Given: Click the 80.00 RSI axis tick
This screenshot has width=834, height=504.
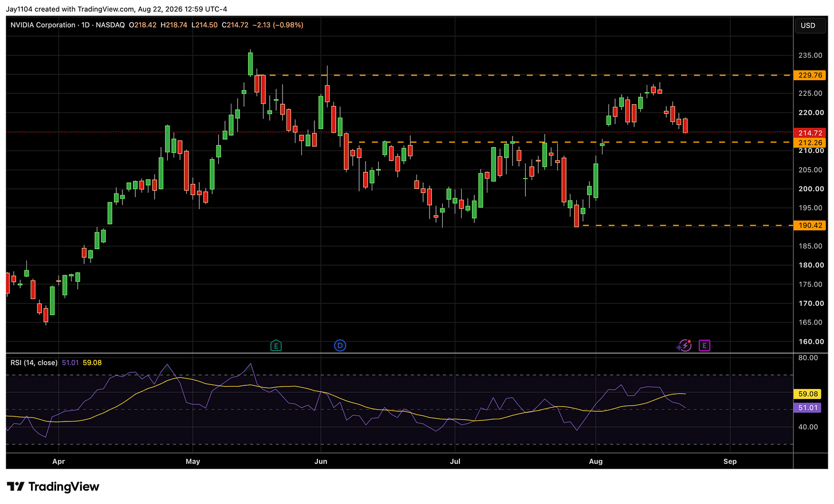Looking at the screenshot, I should click(808, 358).
